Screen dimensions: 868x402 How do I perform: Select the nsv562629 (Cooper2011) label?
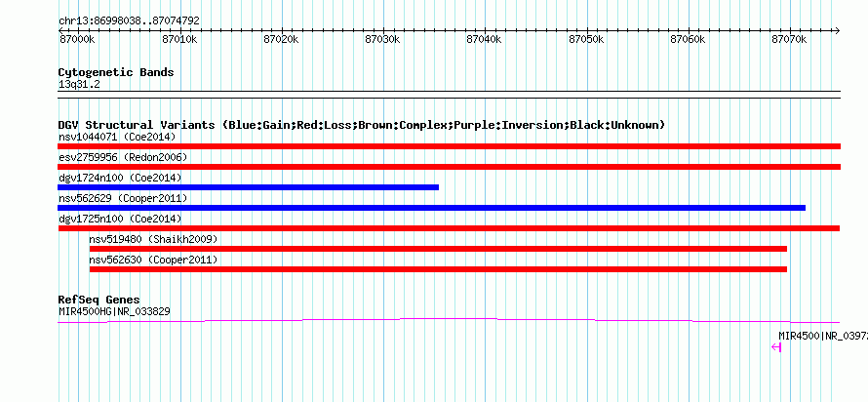pyautogui.click(x=123, y=198)
